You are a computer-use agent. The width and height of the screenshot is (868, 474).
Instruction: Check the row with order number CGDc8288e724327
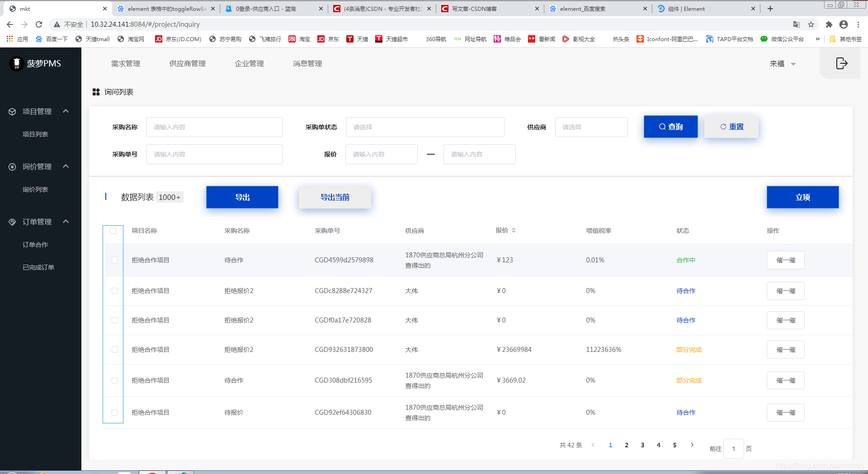[115, 291]
